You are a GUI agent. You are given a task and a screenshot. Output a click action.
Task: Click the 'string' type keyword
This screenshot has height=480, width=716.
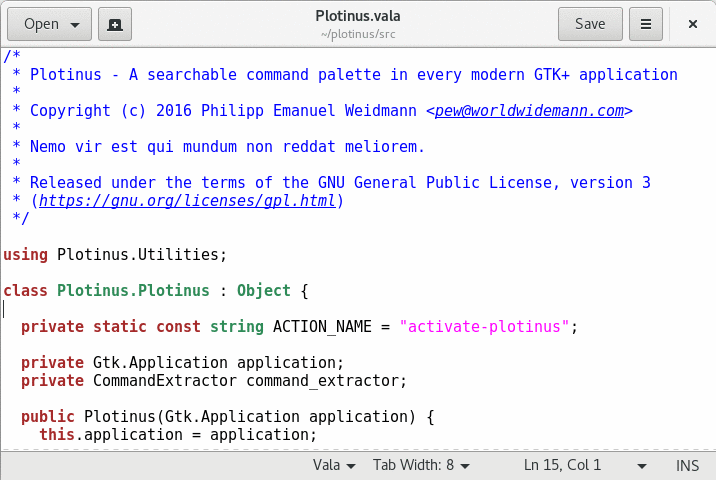coord(237,327)
